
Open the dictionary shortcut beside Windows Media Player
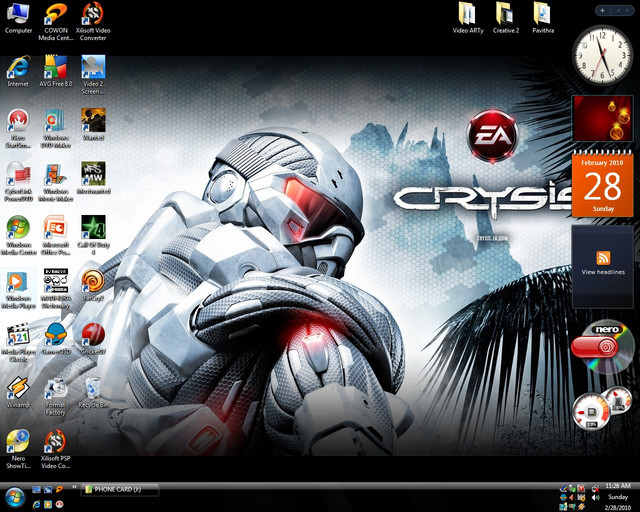click(x=56, y=289)
